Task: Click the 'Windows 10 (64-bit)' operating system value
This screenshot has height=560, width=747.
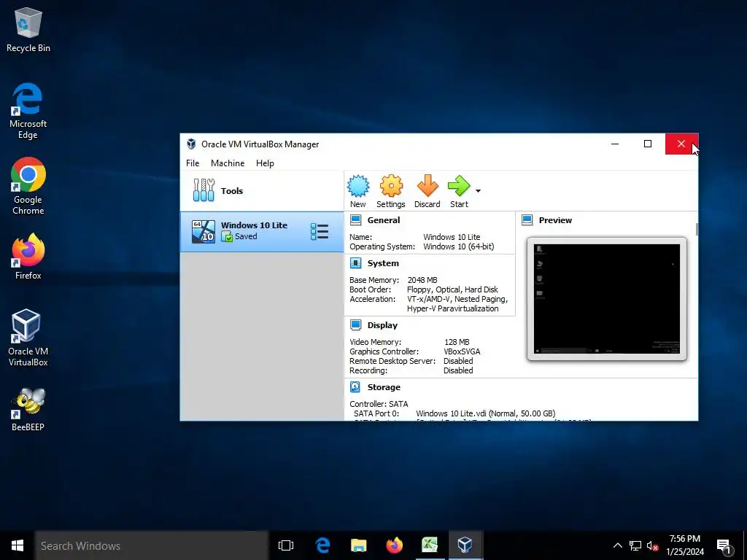Action: [458, 246]
